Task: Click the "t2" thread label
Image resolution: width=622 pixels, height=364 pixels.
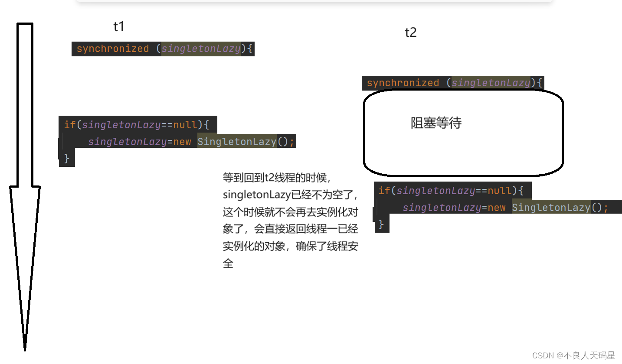Action: tap(411, 32)
